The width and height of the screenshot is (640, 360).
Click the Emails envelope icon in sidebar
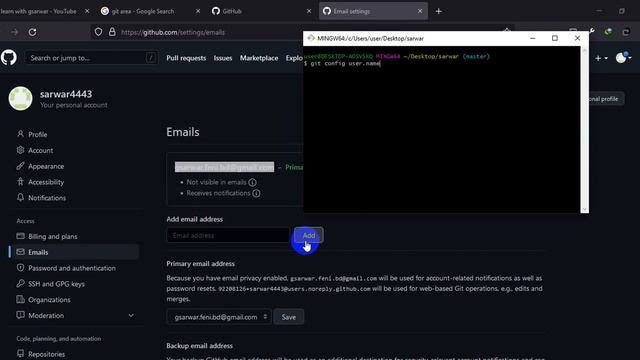[20, 252]
